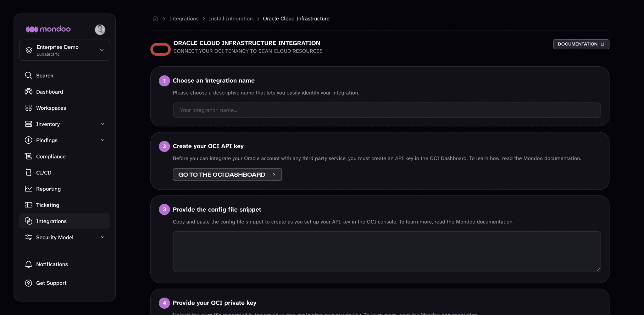
Task: Open the user avatar profile
Action: (100, 30)
